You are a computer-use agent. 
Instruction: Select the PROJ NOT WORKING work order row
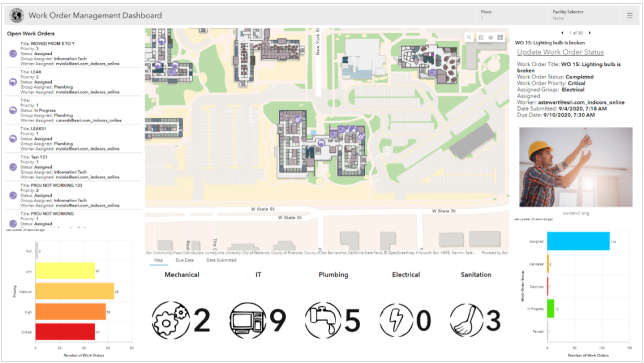(73, 219)
